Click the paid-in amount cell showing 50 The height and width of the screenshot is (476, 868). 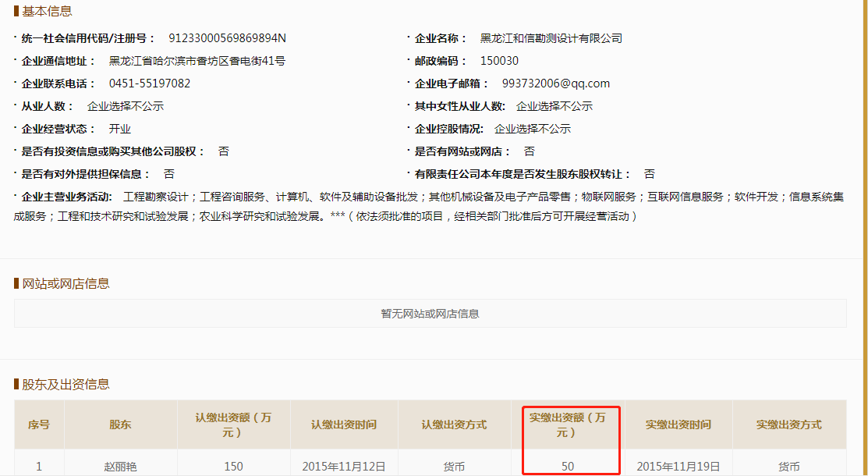[x=567, y=467]
